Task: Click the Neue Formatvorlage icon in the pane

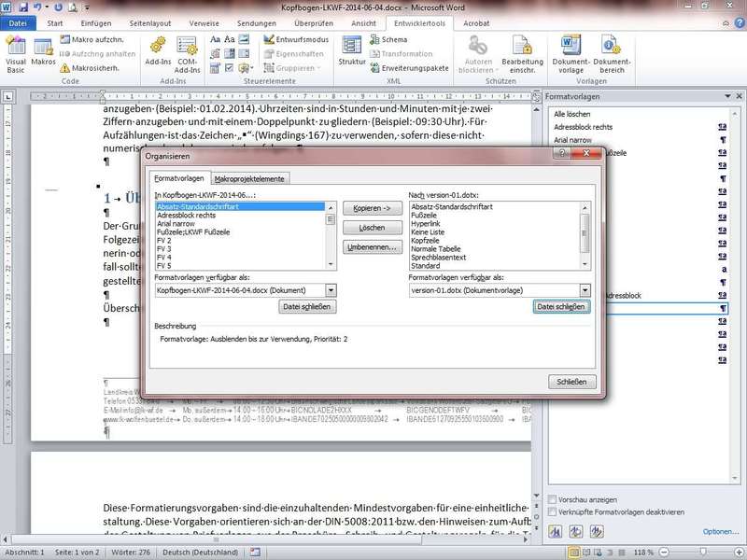Action: click(x=557, y=531)
